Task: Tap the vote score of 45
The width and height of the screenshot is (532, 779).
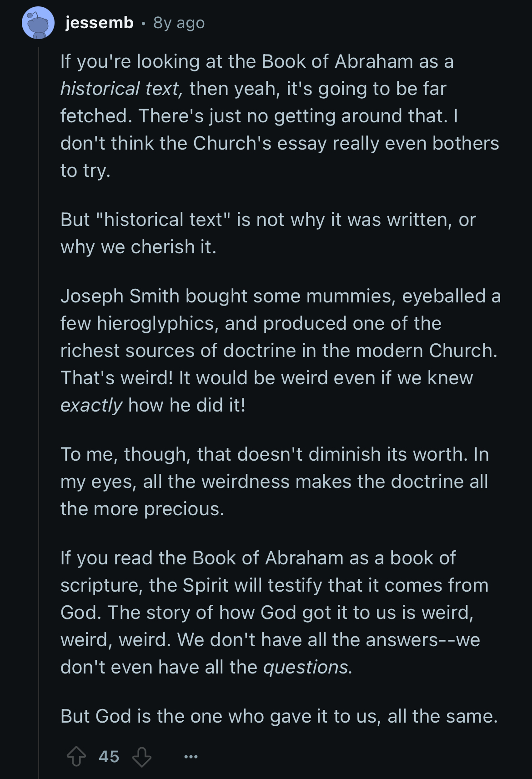Action: coord(109,757)
